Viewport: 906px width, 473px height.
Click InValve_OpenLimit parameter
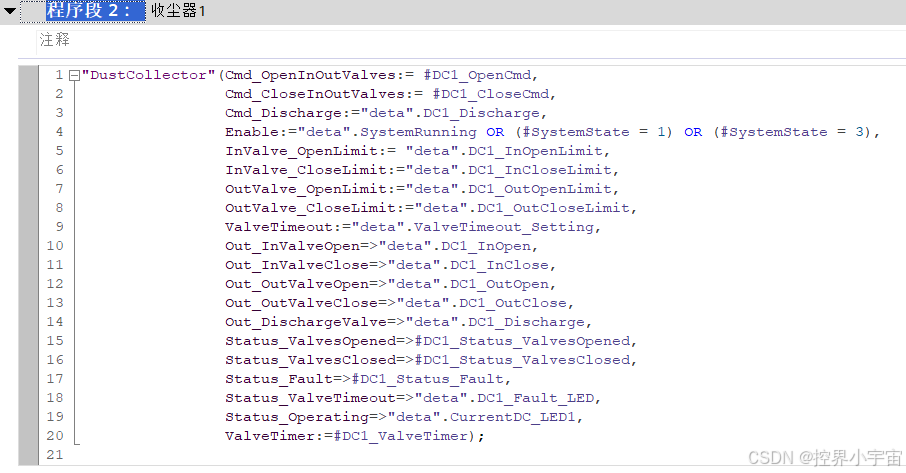click(306, 151)
